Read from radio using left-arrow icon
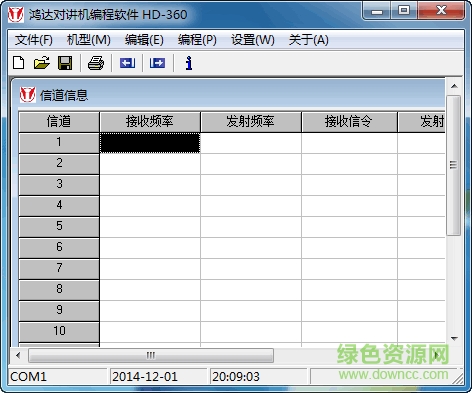The image size is (472, 393). click(x=127, y=63)
